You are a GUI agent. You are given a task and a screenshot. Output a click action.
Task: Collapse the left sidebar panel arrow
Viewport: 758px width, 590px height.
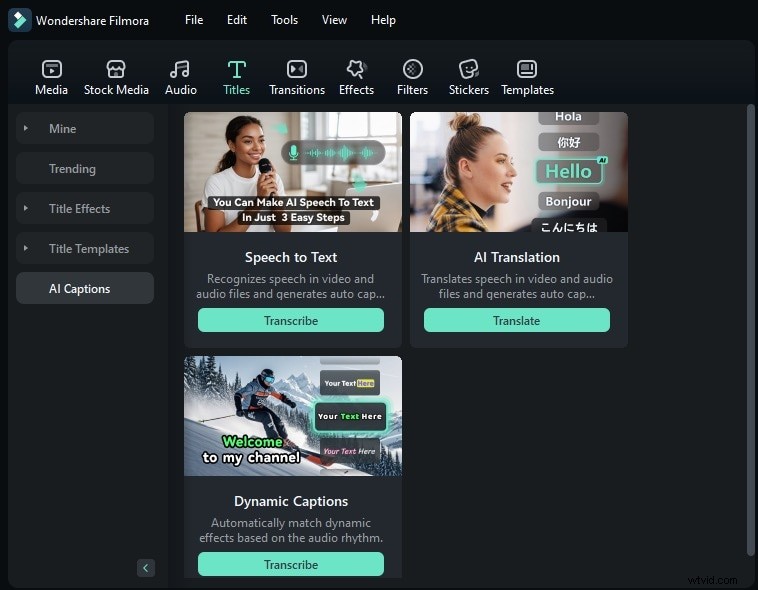146,568
